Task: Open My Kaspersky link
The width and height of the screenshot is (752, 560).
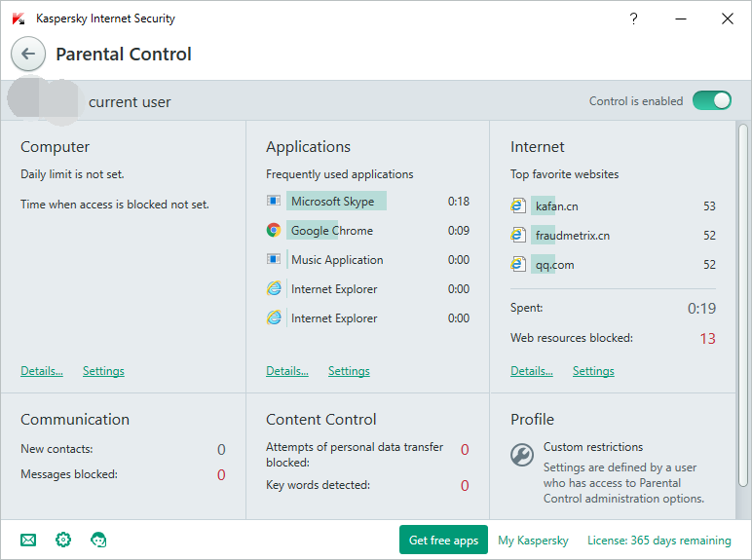Action: pos(533,541)
